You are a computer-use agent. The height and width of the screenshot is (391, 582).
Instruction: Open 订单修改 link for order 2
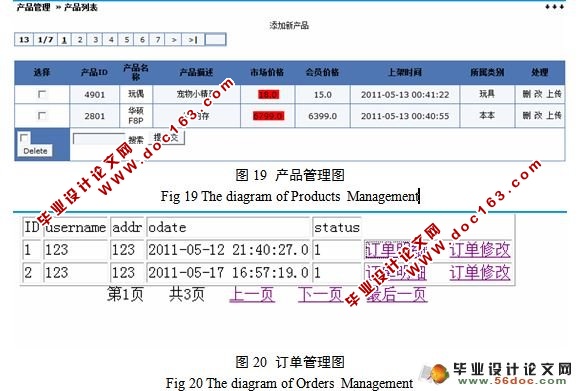click(x=480, y=273)
